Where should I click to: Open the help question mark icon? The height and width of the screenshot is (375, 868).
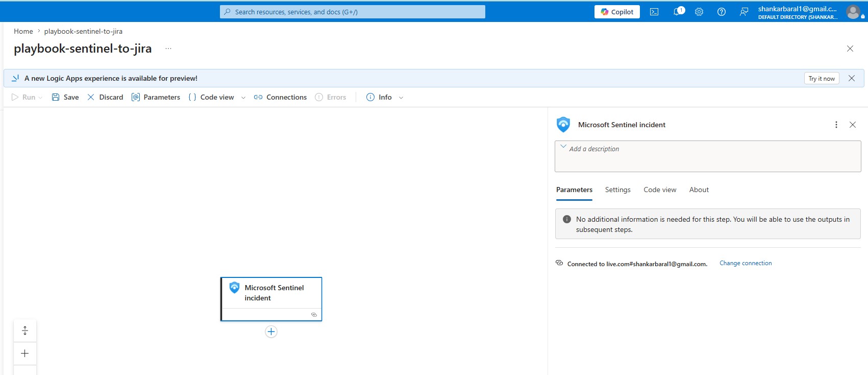722,12
